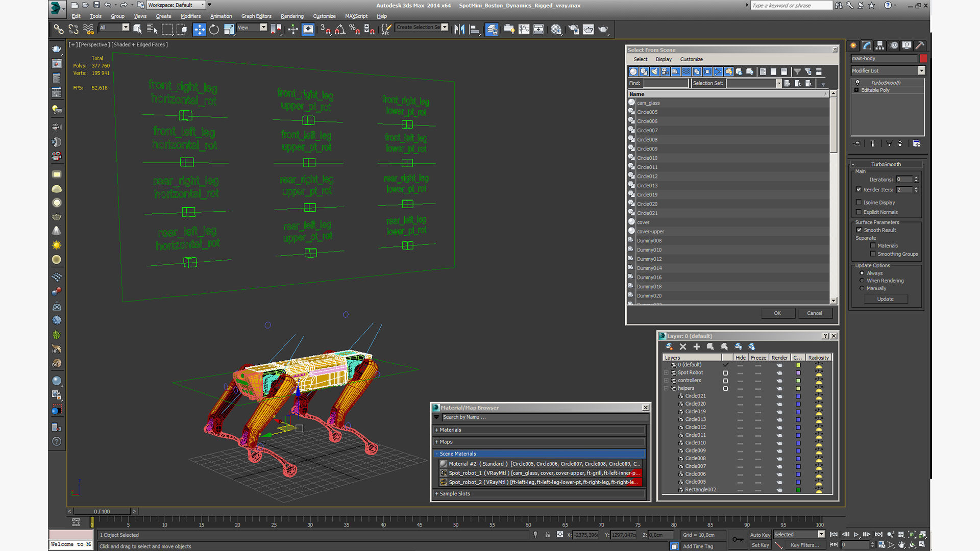Image resolution: width=980 pixels, height=551 pixels.
Task: Click Pin Stack under modifier stack
Action: coord(857,144)
